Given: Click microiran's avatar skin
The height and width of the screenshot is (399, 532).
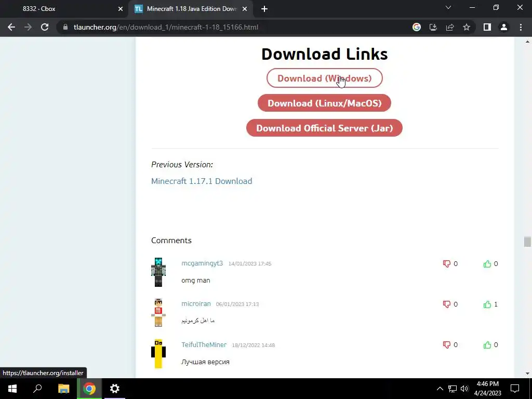Looking at the screenshot, I should click(x=158, y=312).
